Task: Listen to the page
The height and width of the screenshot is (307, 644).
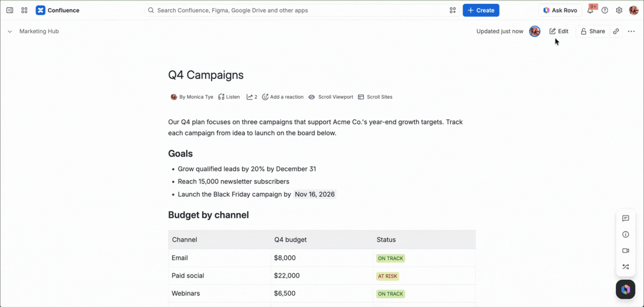Action: pyautogui.click(x=229, y=97)
